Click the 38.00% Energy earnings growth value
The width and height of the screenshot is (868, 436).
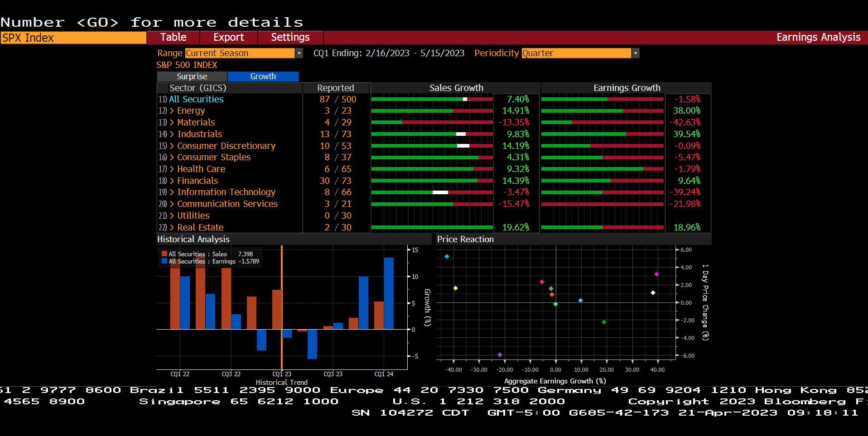687,110
